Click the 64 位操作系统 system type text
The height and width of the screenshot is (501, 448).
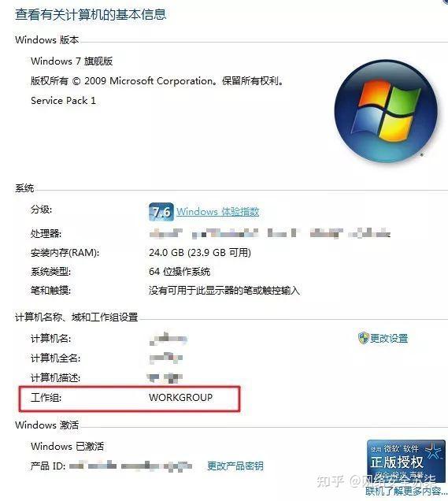[x=180, y=272]
